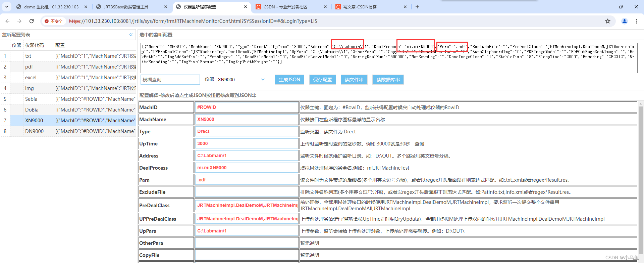
Task: Click the empty CopyFile field
Action: (247, 255)
